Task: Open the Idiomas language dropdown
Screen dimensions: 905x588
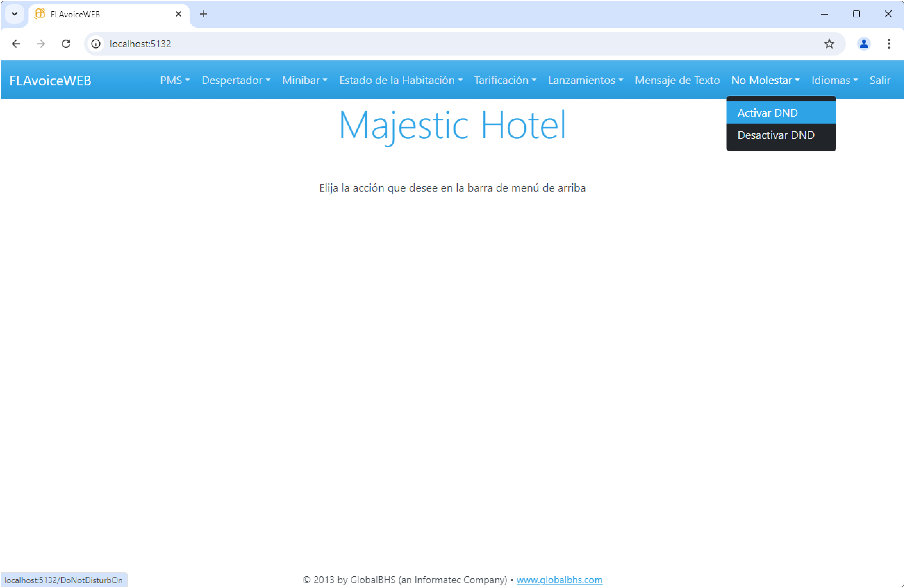Action: click(834, 80)
